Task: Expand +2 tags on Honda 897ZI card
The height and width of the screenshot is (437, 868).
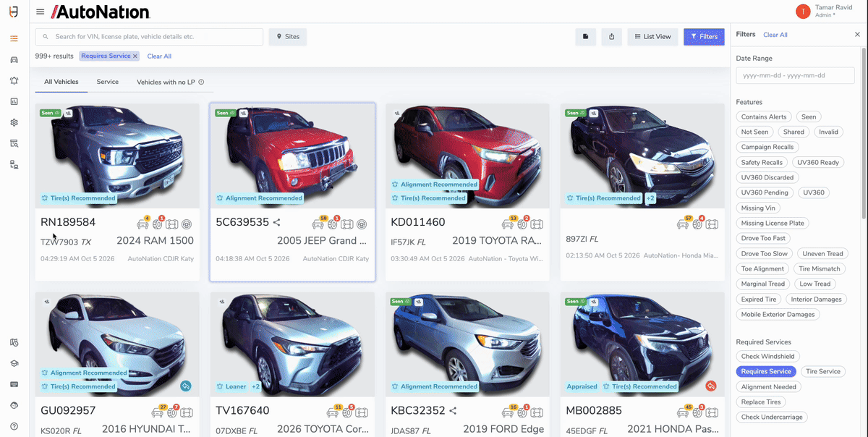Action: coord(650,198)
